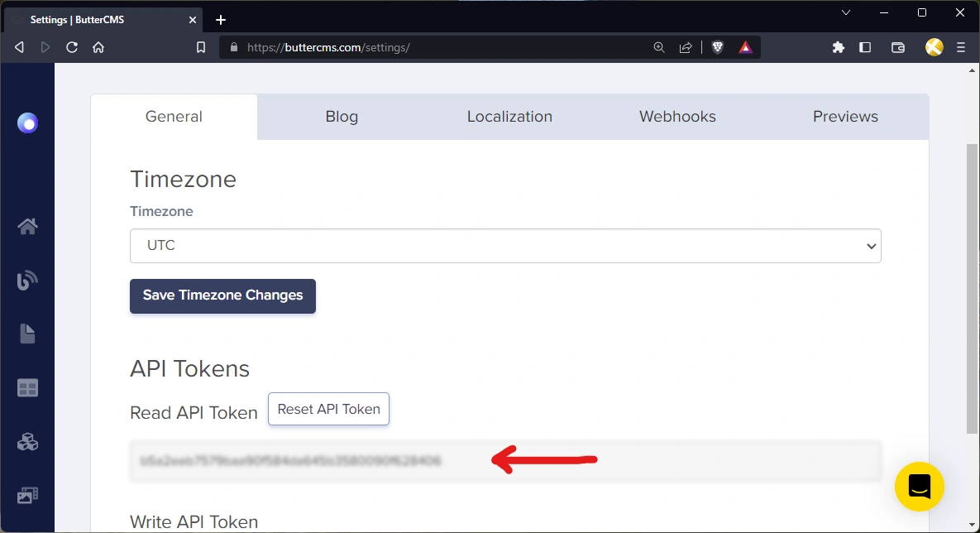980x533 pixels.
Task: Open the tab search chevron in title bar
Action: pyautogui.click(x=846, y=12)
